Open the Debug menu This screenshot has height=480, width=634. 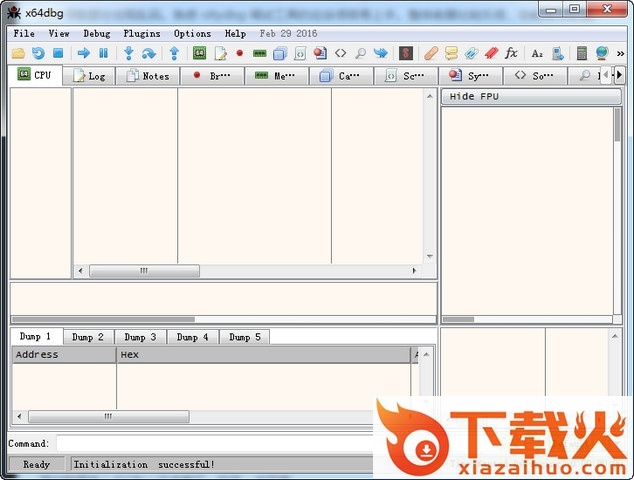tap(97, 34)
